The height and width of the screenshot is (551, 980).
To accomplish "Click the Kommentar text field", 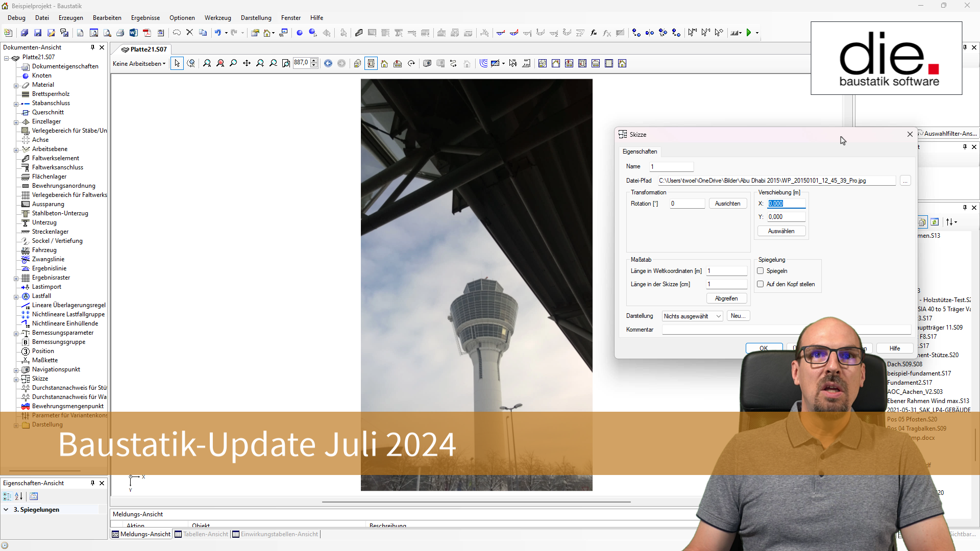I will click(x=786, y=330).
